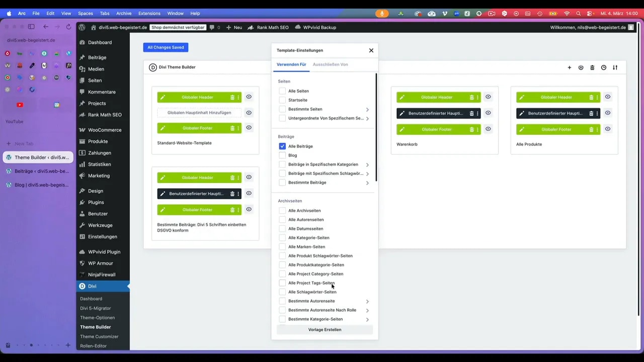The height and width of the screenshot is (362, 644).
Task: Close the Template-Einstellungen dialog
Action: click(371, 50)
